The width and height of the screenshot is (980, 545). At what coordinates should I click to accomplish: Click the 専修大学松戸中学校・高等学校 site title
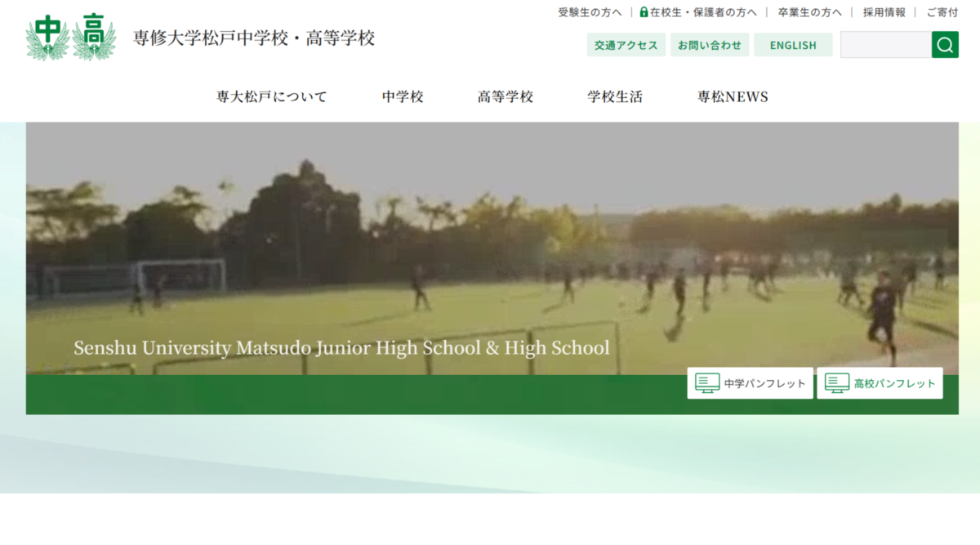pos(254,38)
